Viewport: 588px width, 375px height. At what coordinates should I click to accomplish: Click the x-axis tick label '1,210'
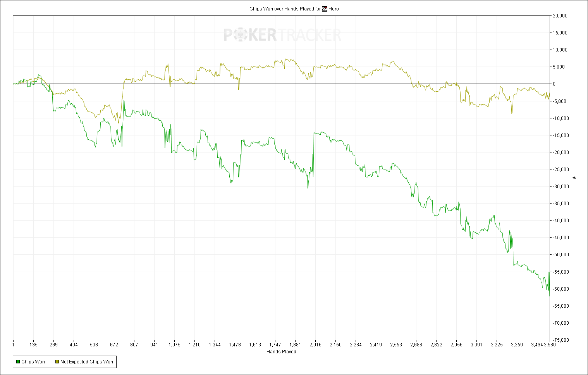(194, 345)
